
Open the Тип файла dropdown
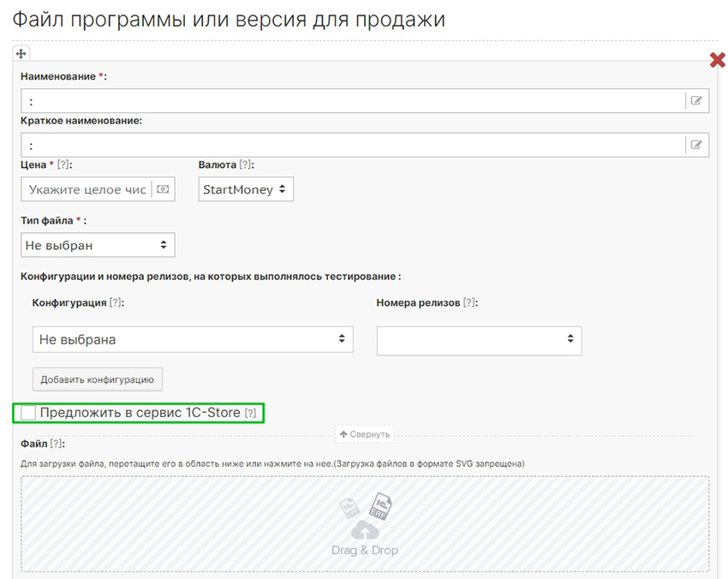click(98, 245)
